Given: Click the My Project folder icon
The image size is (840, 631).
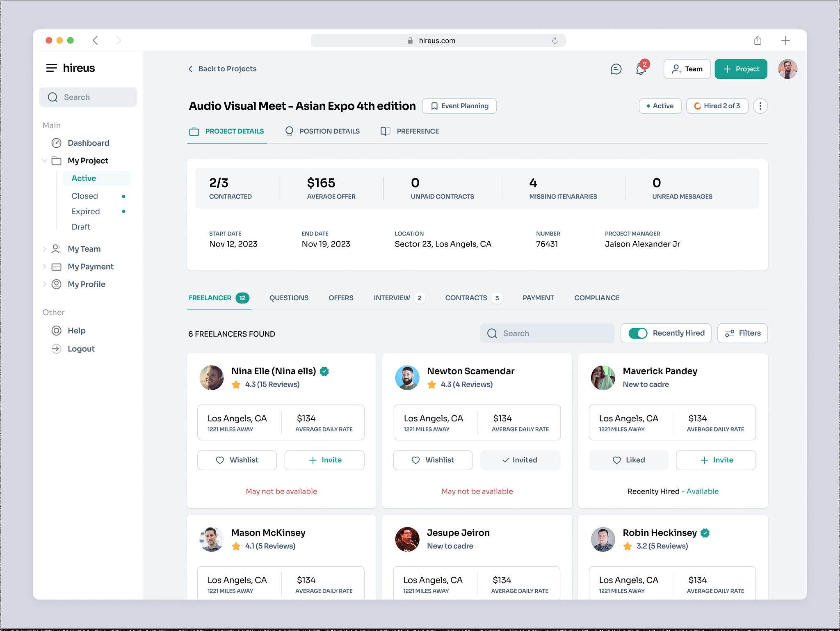Looking at the screenshot, I should [x=57, y=161].
